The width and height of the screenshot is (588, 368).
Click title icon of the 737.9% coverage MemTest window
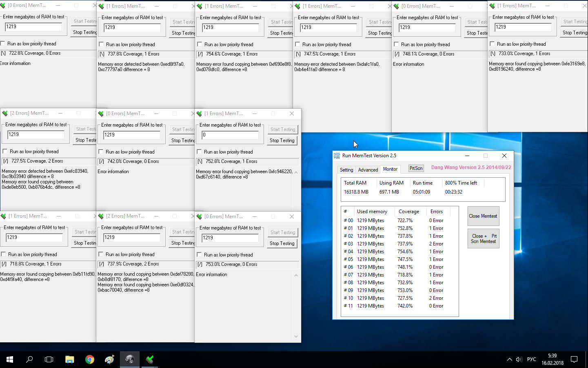(101, 216)
